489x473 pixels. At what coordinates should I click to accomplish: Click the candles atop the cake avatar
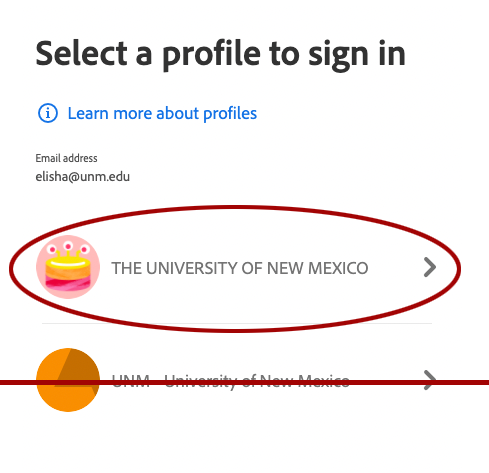point(68,250)
